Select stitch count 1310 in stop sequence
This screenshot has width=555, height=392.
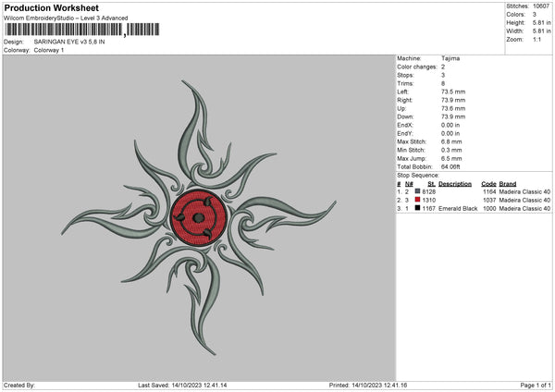(428, 201)
